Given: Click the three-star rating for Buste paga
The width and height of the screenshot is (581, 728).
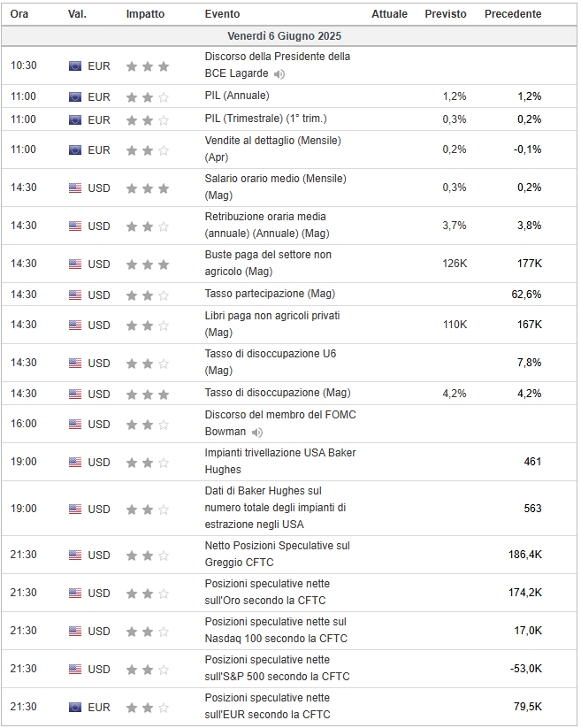Looking at the screenshot, I should click(148, 264).
